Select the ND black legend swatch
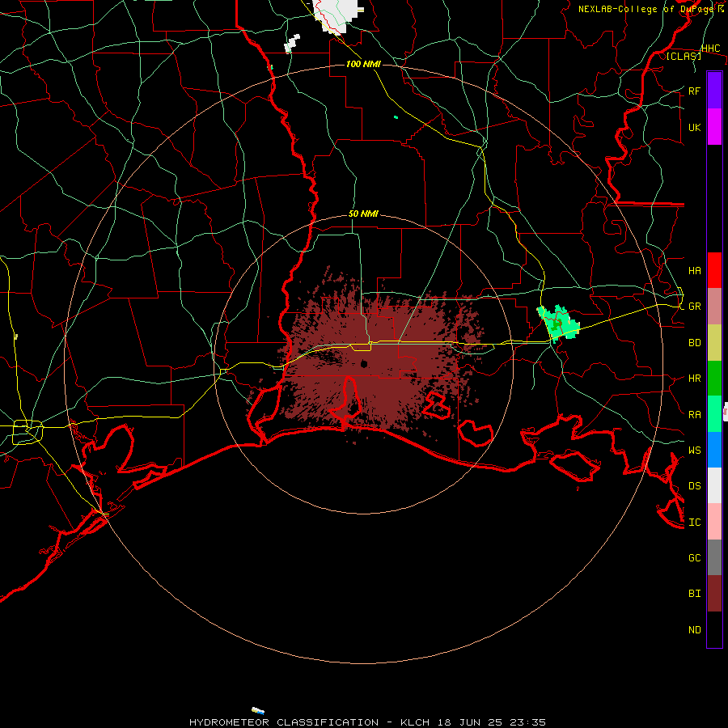Screen dimensions: 728x728 coord(714,629)
